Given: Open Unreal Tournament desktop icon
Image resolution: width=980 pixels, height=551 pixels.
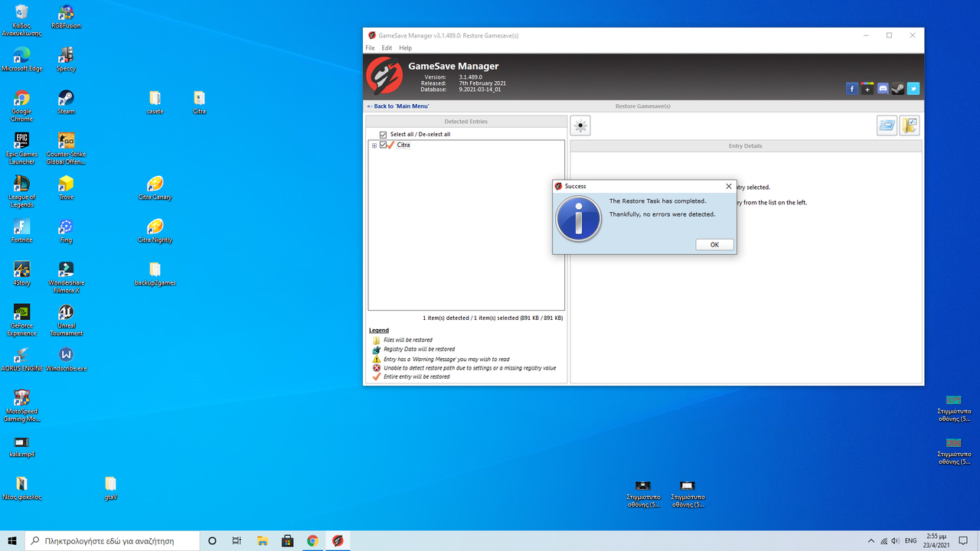Looking at the screenshot, I should [66, 320].
